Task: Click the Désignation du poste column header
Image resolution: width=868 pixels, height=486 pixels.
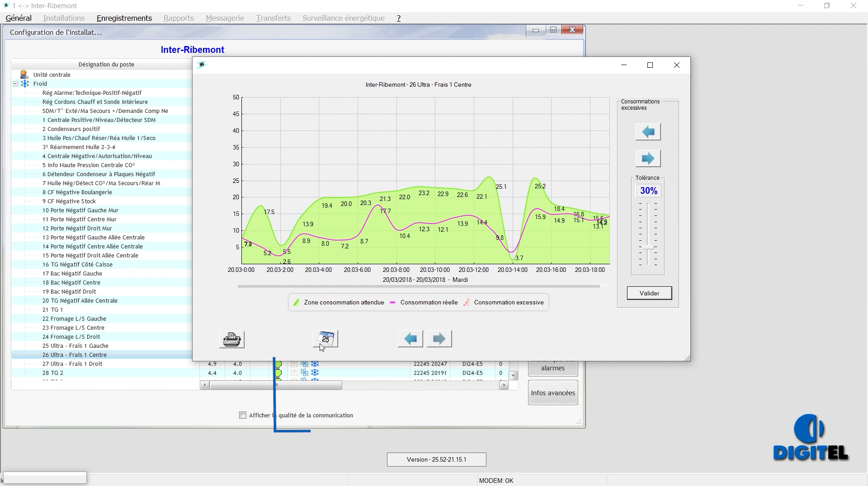Action: click(x=106, y=64)
